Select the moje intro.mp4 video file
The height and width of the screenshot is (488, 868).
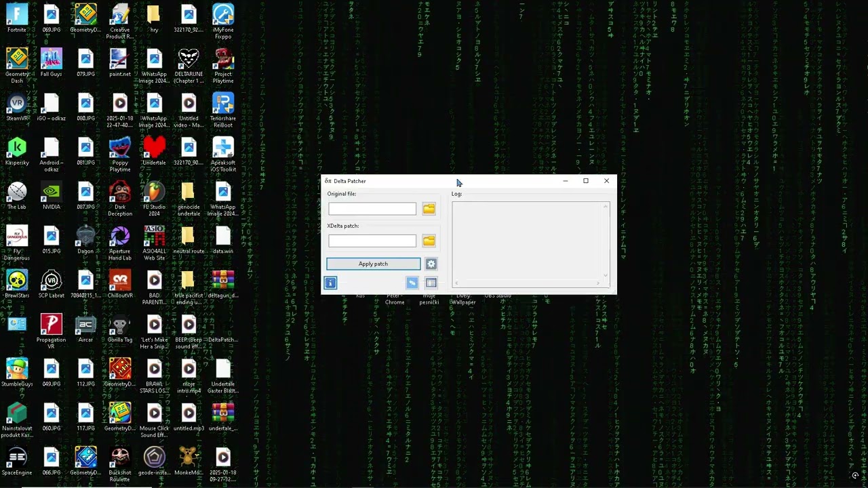click(x=189, y=376)
